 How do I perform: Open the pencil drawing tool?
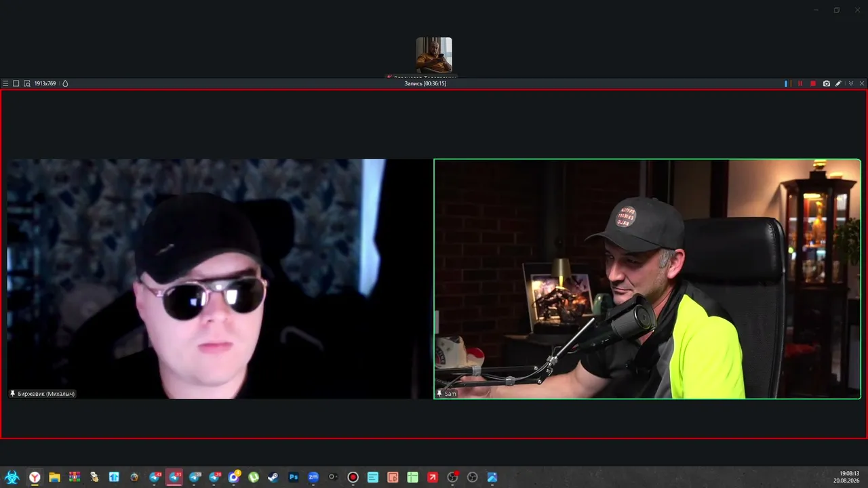[x=839, y=83]
